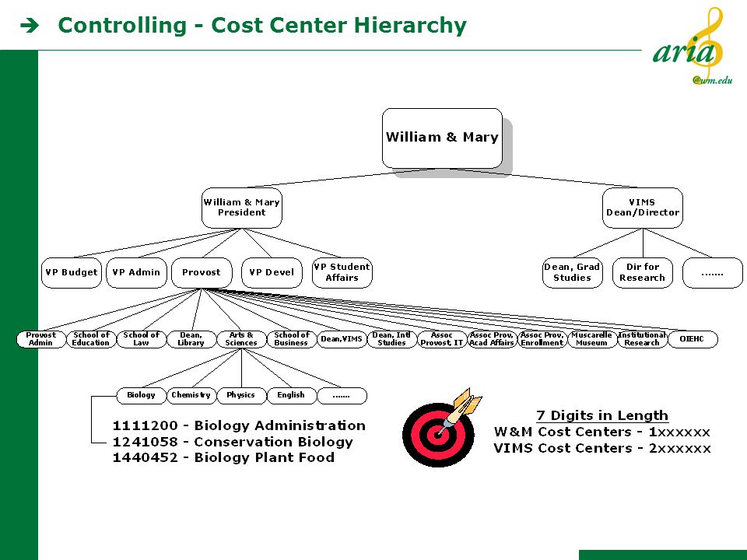Screen dimensions: 747x560
Task: Select the Dir for Research node
Action: [643, 273]
